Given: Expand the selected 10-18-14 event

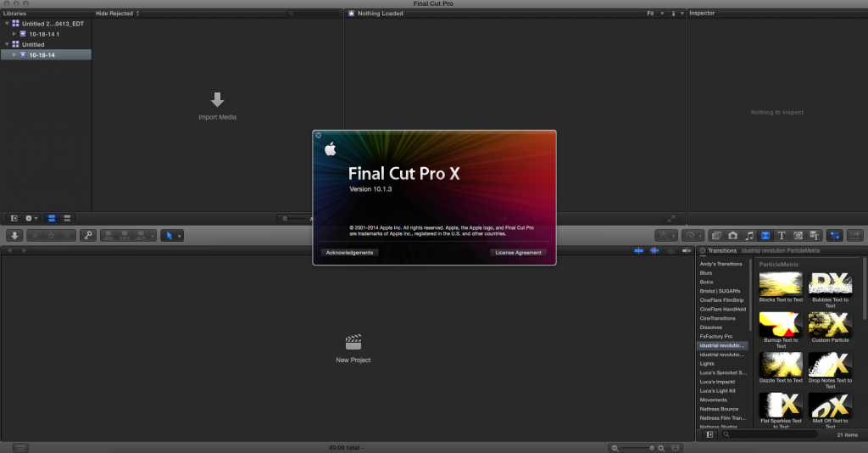Looking at the screenshot, I should coord(14,55).
